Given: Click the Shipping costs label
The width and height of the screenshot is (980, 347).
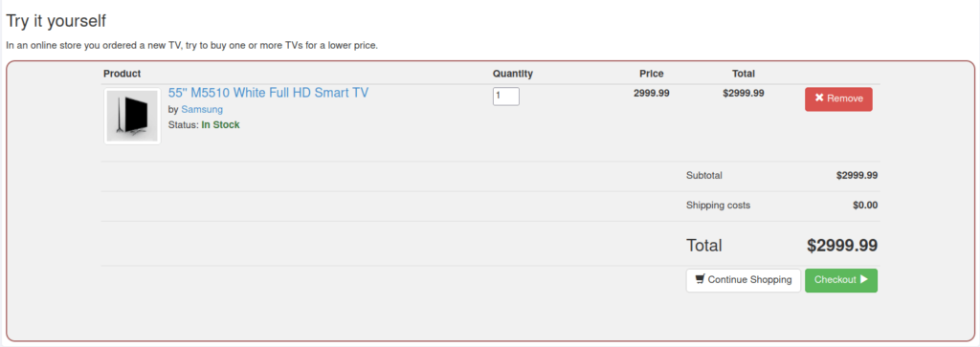Looking at the screenshot, I should pyautogui.click(x=718, y=205).
